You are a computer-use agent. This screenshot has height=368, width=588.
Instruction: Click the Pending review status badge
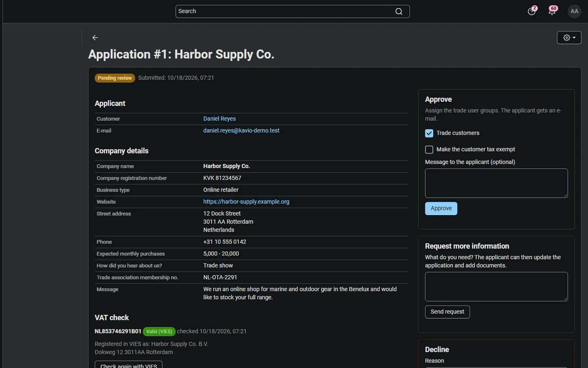tap(115, 78)
